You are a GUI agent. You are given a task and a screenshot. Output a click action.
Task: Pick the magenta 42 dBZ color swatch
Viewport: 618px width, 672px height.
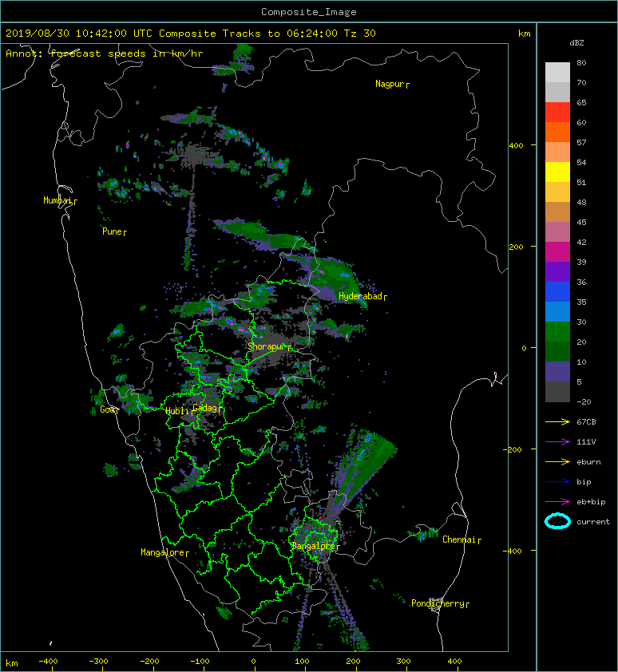coord(557,251)
